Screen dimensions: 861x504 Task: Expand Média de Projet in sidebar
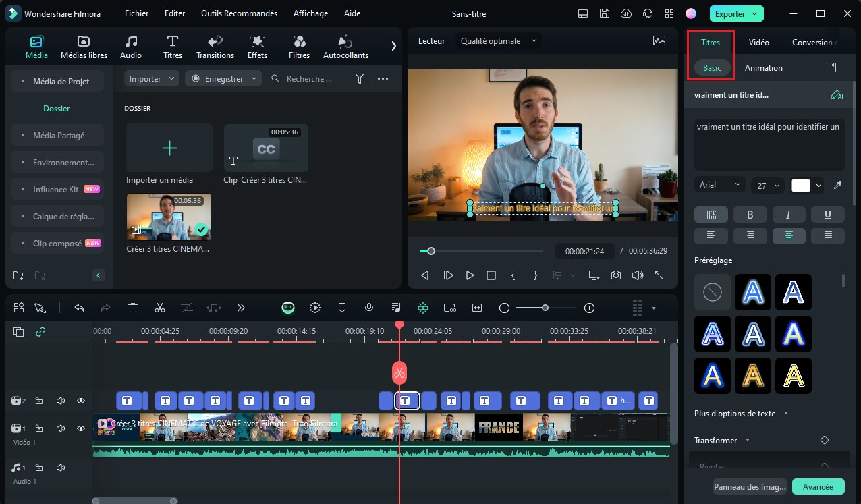(x=58, y=82)
